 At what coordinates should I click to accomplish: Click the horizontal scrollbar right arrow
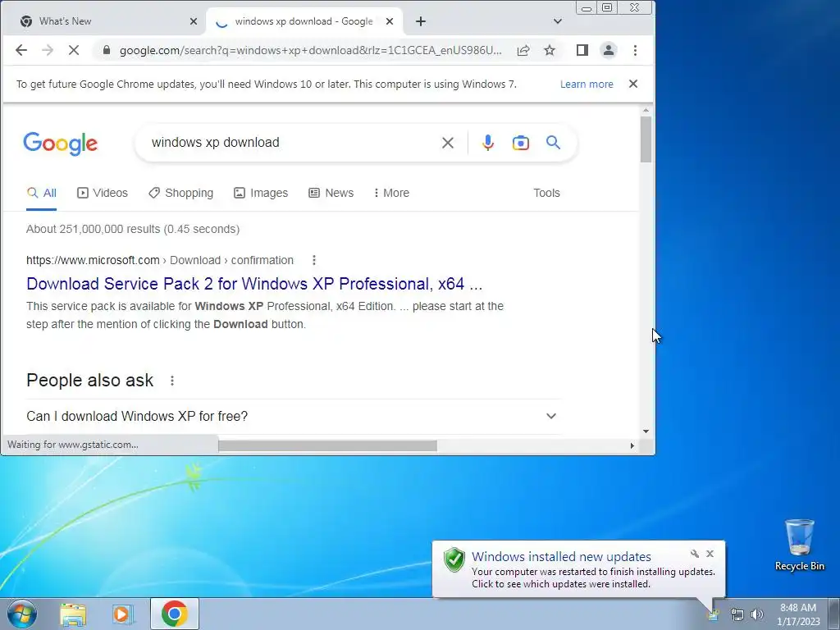click(632, 445)
